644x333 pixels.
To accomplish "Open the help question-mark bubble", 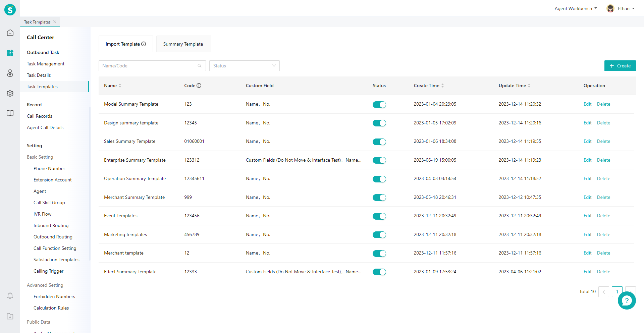I will point(627,300).
